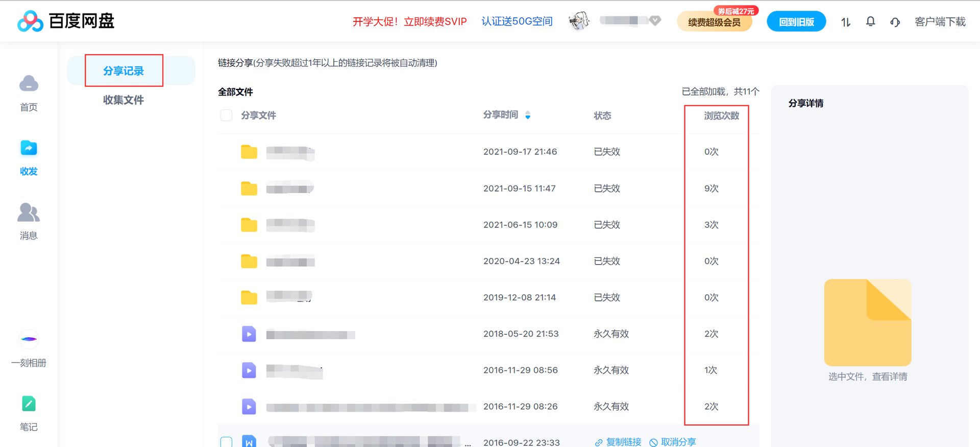Click video icon for 2018-05-20 21:53 row
Screen dimensions: 980x447
[x=249, y=334]
